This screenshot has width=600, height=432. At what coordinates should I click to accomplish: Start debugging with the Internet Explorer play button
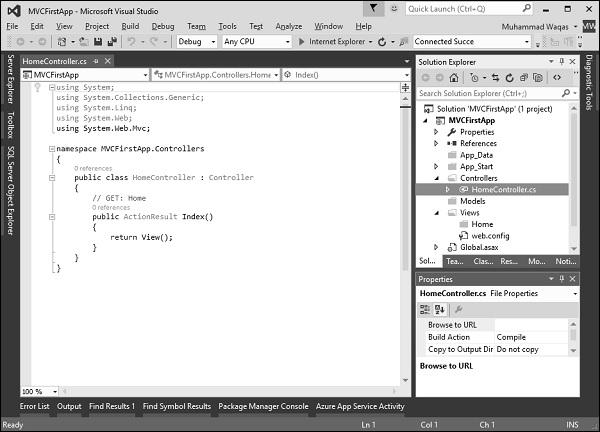(x=302, y=41)
